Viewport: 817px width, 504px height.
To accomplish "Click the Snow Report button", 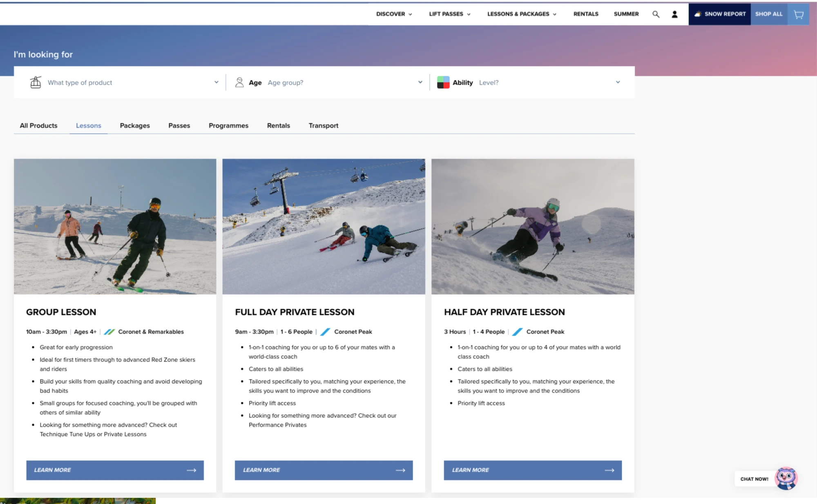I will coord(719,14).
